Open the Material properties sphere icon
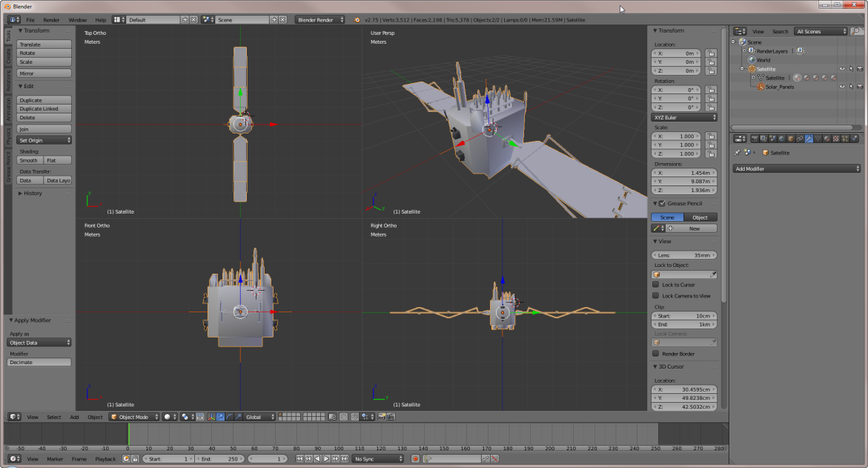 click(827, 139)
